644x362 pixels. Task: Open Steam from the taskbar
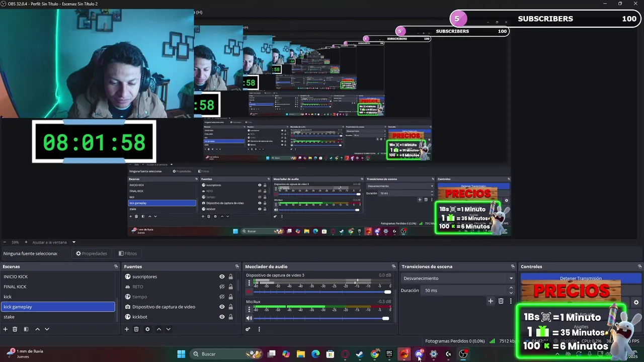pos(360,354)
